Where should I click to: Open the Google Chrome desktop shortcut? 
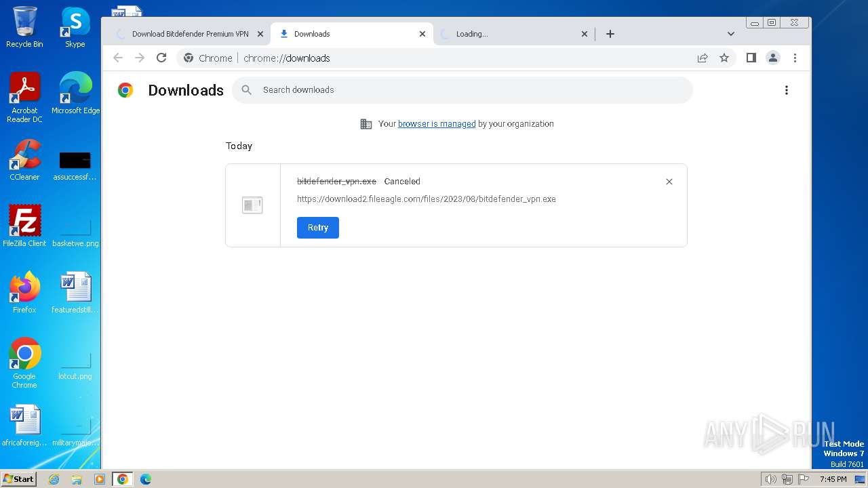pyautogui.click(x=24, y=363)
